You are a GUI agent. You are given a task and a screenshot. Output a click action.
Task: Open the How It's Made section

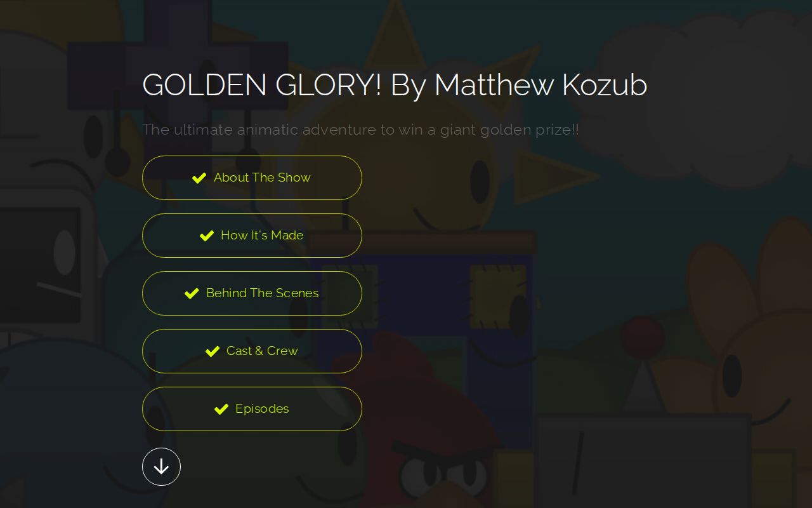252,236
